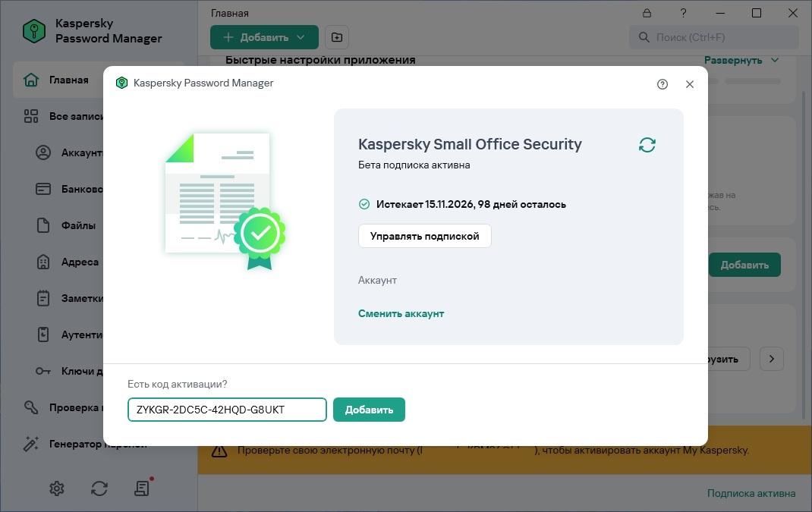This screenshot has width=812, height=512.
Task: Minimize the main application window
Action: (720, 13)
